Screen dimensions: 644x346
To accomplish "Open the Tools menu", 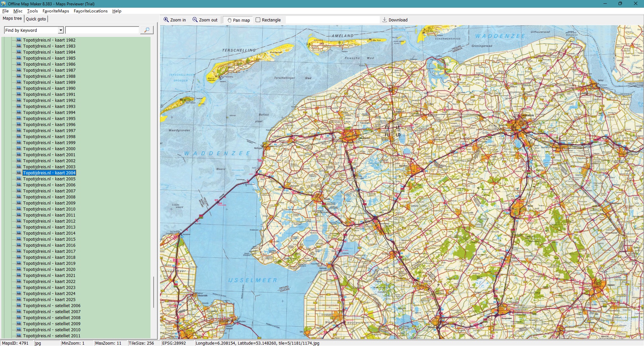I will pos(33,11).
